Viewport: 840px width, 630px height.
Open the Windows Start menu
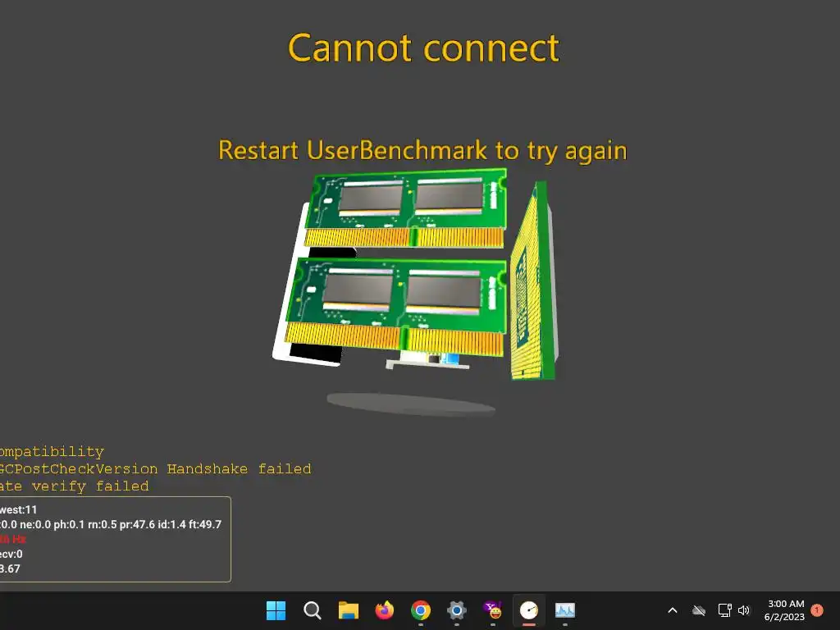pyautogui.click(x=276, y=610)
